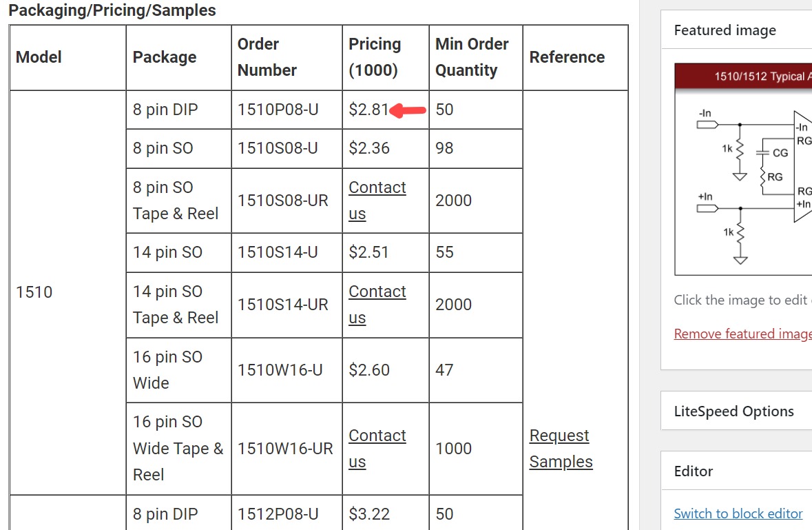Click the red arrow next to $2.81
This screenshot has width=812, height=530.
408,110
